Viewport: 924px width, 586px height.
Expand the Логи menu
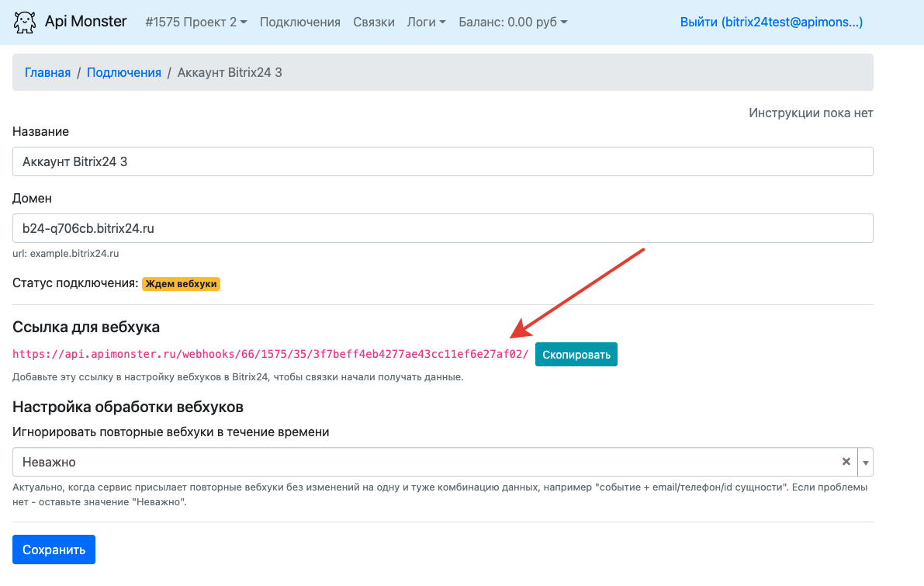[426, 23]
